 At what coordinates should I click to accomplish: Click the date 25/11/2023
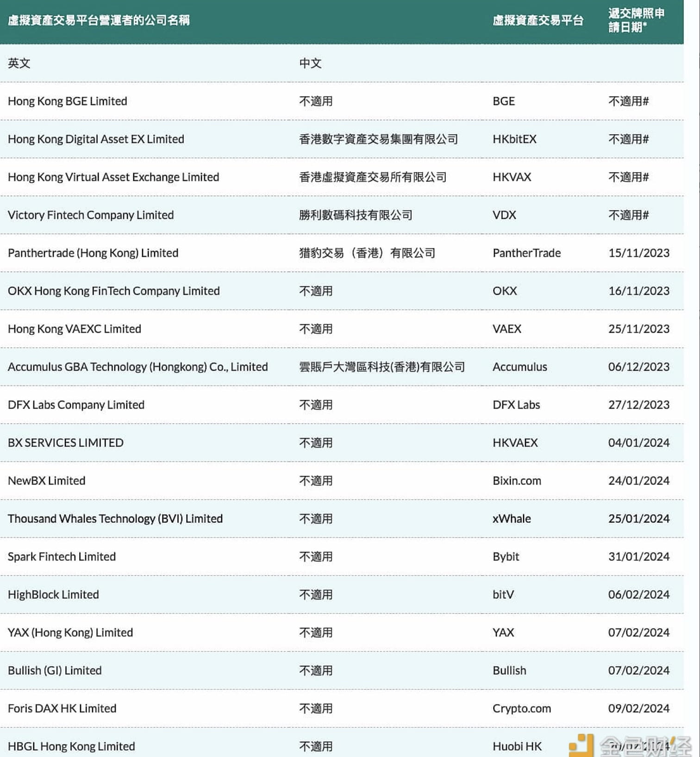point(639,329)
